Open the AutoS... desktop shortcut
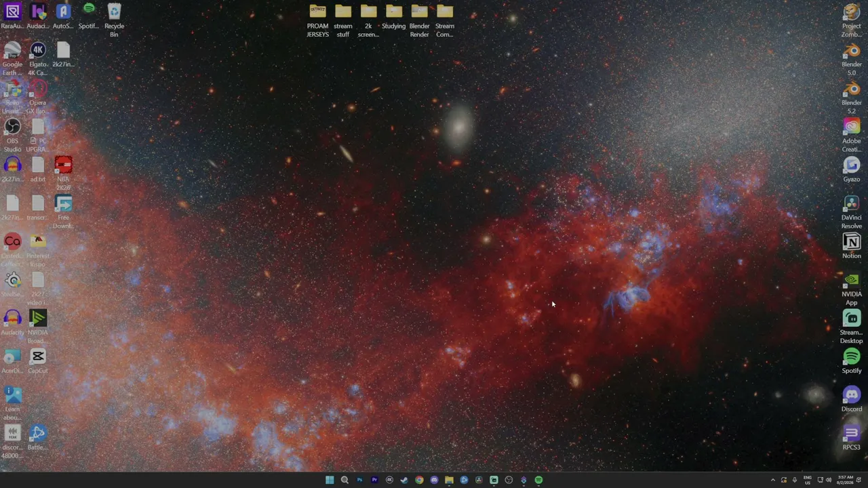This screenshot has width=868, height=488. [63, 16]
